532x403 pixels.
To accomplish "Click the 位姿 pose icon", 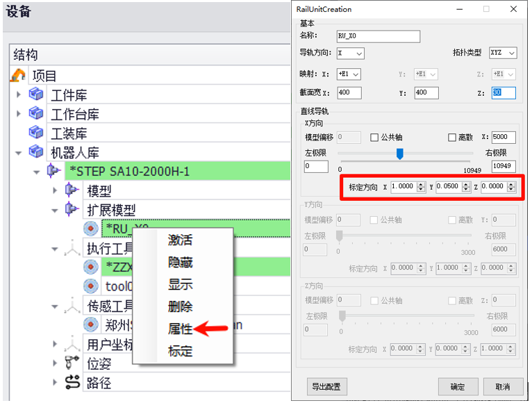I will (72, 363).
